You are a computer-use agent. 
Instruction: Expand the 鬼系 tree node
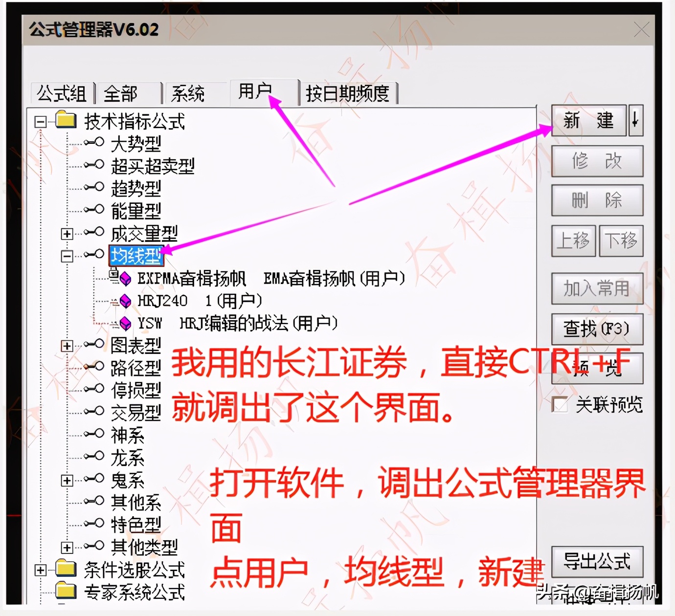tap(66, 481)
